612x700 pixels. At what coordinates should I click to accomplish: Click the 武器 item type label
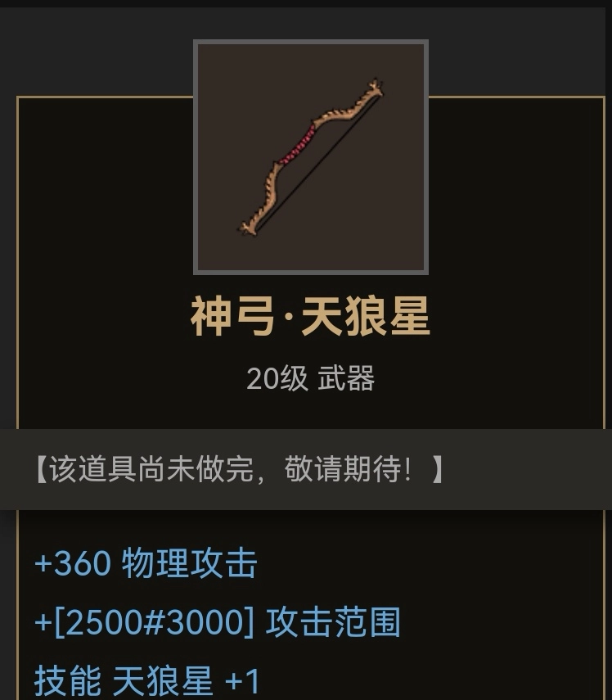(346, 378)
